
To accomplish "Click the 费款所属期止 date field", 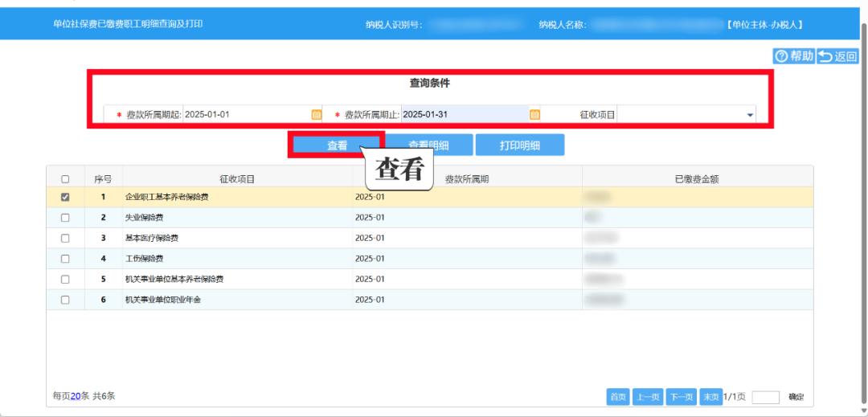I will coord(465,114).
